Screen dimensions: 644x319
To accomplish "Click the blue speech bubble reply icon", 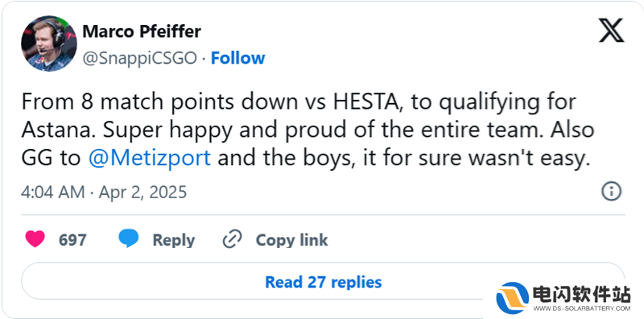I will [x=129, y=238].
